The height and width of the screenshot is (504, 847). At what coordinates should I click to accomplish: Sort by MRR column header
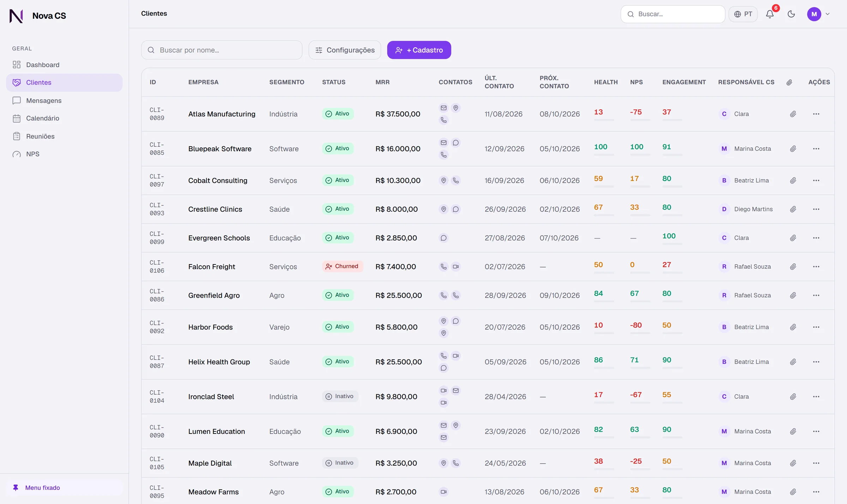[x=383, y=82]
